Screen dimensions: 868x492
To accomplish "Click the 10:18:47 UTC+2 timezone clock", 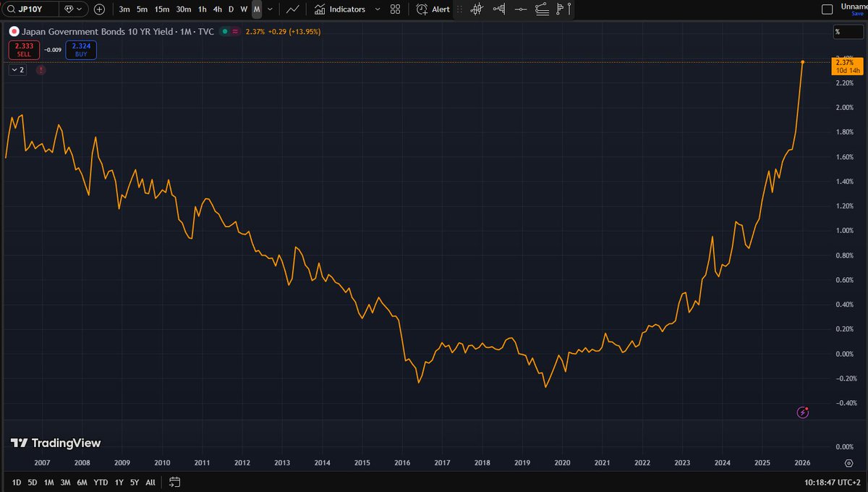I will (834, 482).
